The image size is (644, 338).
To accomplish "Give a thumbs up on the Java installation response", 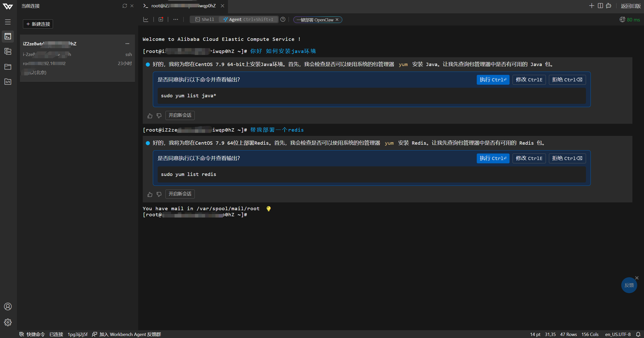I will tap(150, 115).
